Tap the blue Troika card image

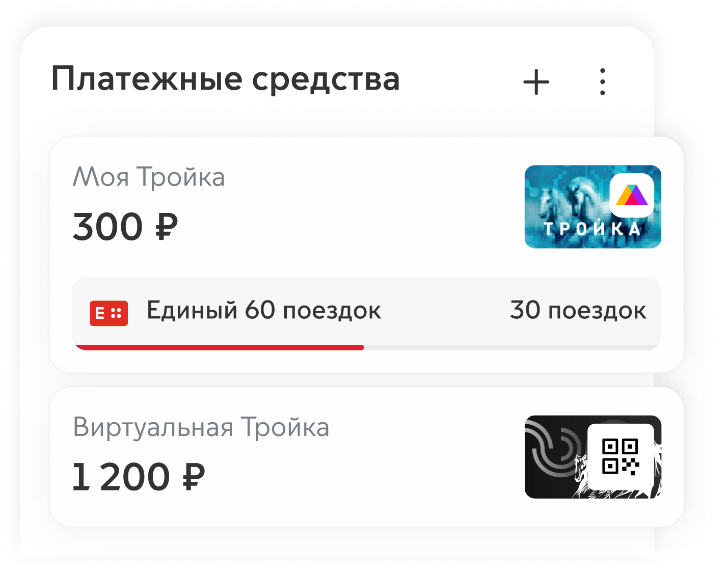592,207
